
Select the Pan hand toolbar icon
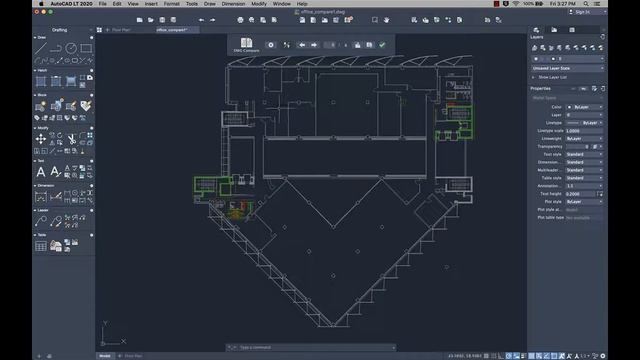386,20
